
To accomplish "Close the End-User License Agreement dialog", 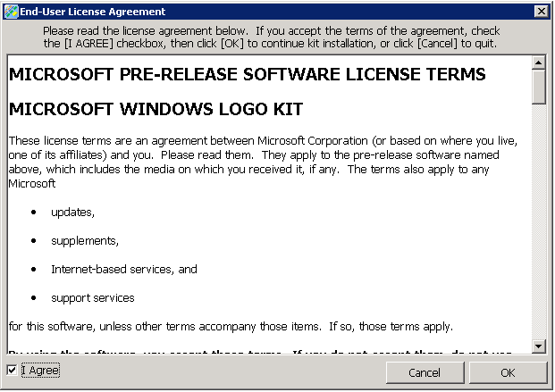I will click(541, 11).
